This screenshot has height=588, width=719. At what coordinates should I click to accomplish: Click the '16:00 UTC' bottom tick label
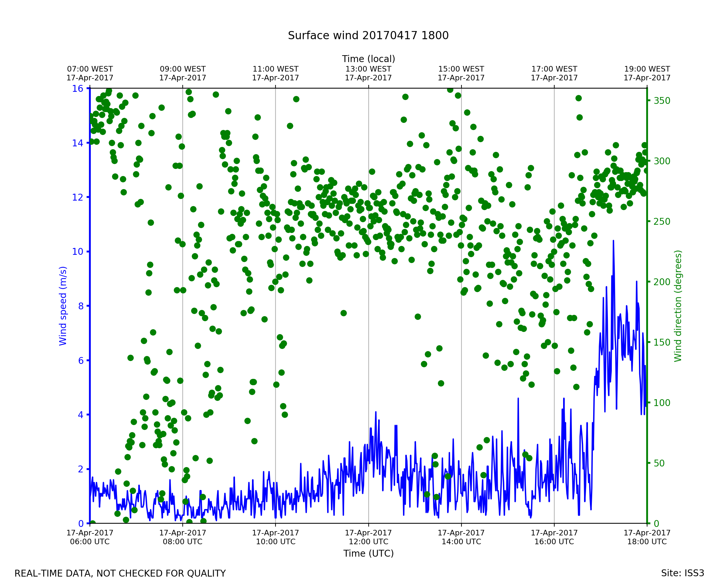[x=554, y=542]
